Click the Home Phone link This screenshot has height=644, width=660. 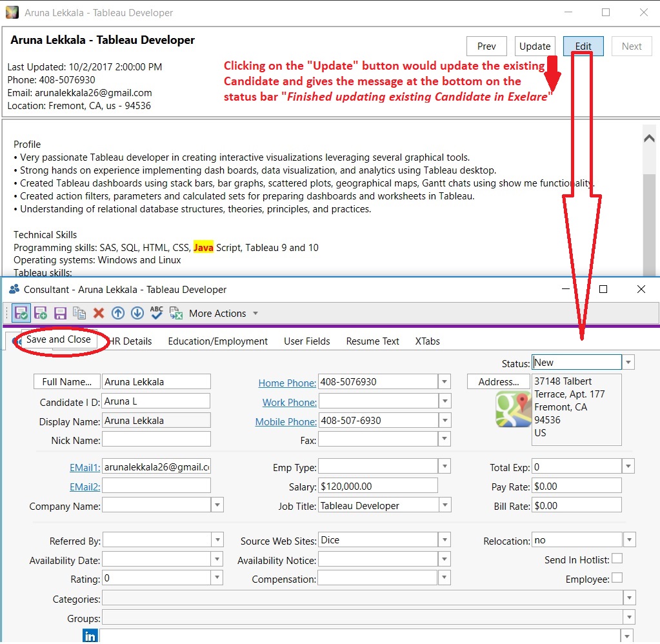coord(287,383)
